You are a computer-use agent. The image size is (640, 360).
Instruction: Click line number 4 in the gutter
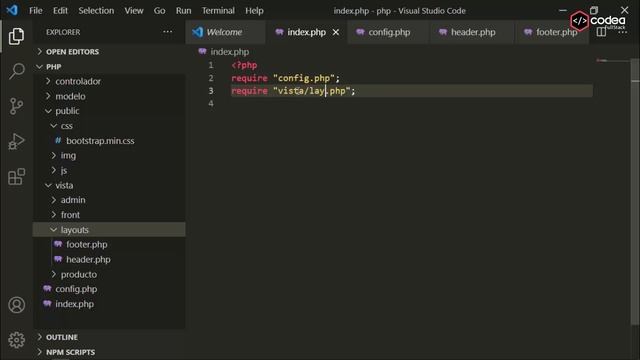pyautogui.click(x=211, y=103)
